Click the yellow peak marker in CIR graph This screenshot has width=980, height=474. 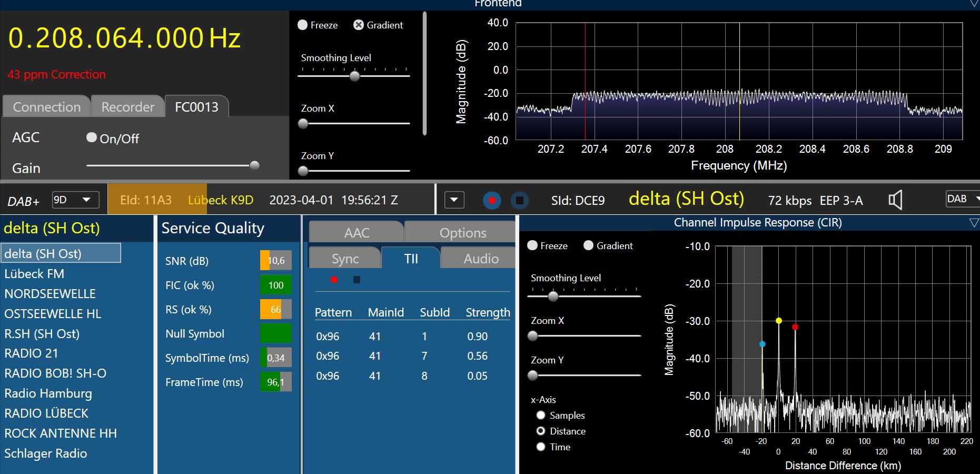(x=779, y=321)
